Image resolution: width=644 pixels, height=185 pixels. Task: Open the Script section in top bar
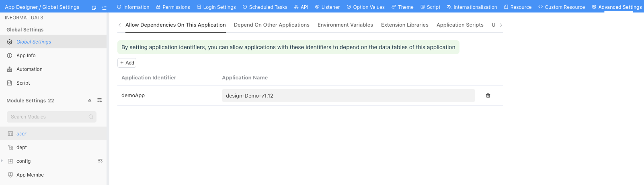point(430,7)
